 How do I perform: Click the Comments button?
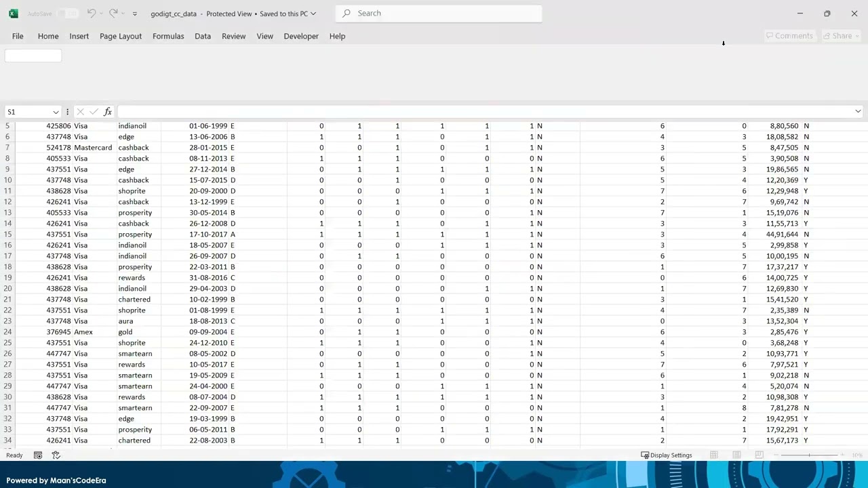[789, 36]
